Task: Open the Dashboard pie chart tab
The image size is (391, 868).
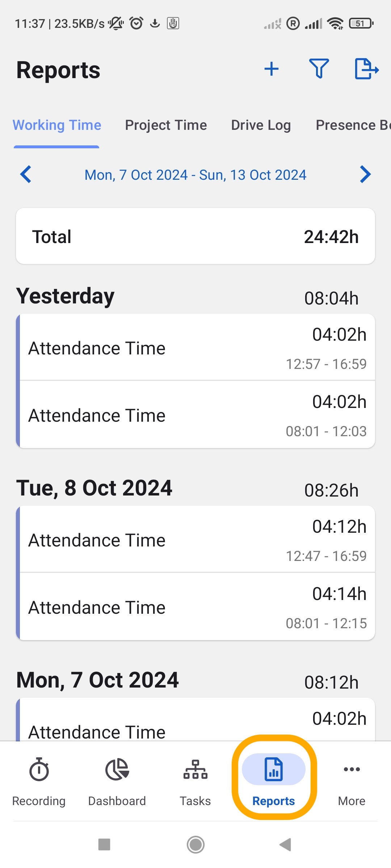Action: (x=117, y=782)
